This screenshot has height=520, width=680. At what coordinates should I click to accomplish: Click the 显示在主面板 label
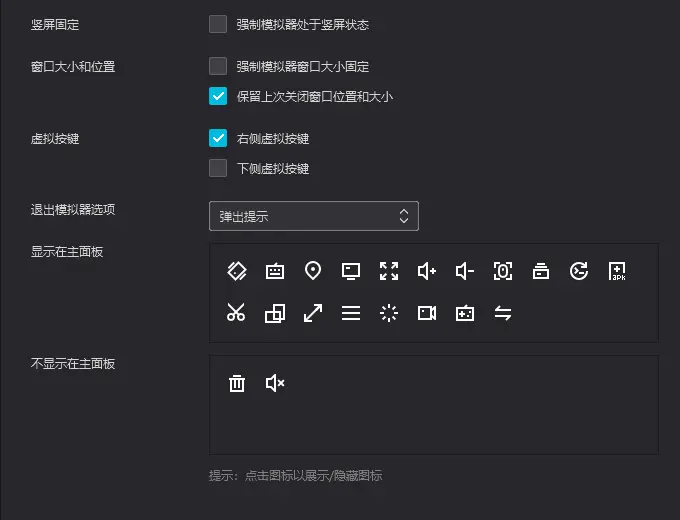point(67,252)
